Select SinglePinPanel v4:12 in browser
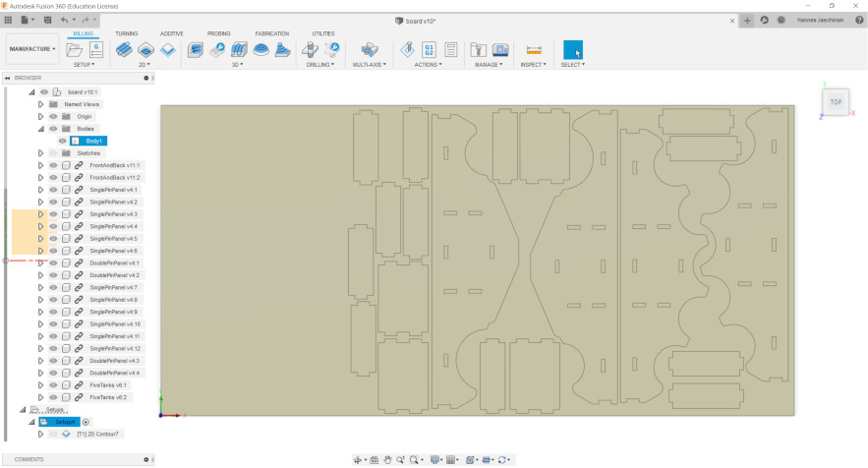 (x=115, y=348)
